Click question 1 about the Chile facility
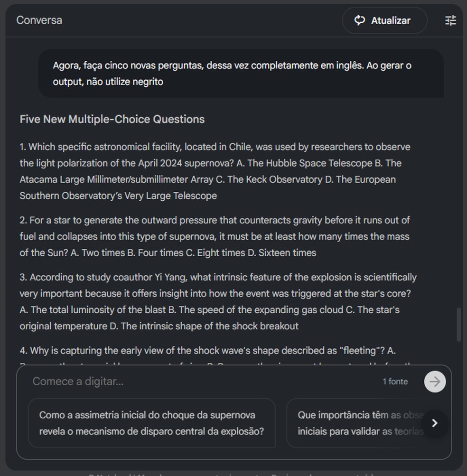 [x=215, y=147]
